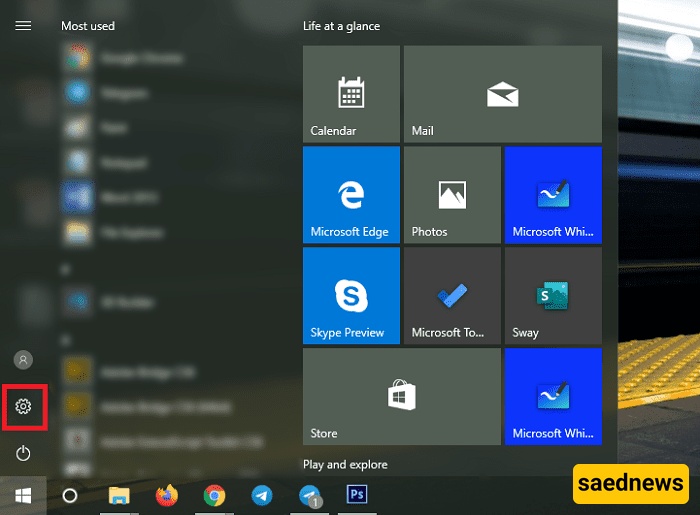The image size is (700, 515).
Task: Expand the Start menu hamburger navigation
Action: (x=23, y=26)
